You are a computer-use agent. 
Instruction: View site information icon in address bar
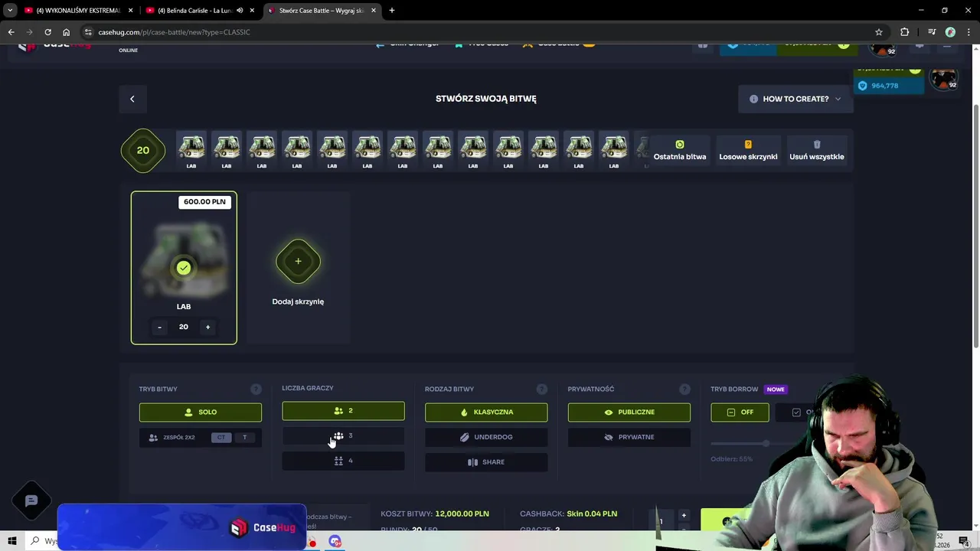pos(89,32)
